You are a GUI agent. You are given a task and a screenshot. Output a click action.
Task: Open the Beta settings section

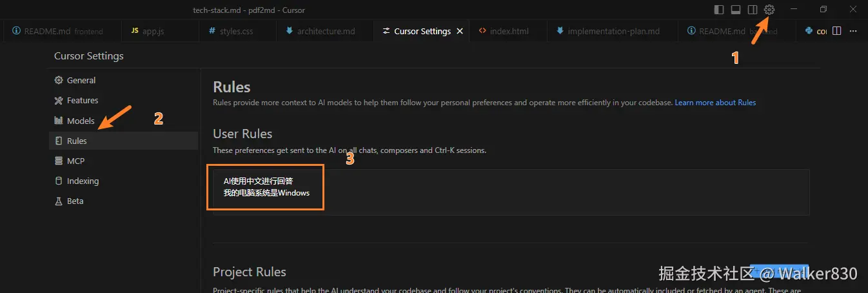[75, 201]
